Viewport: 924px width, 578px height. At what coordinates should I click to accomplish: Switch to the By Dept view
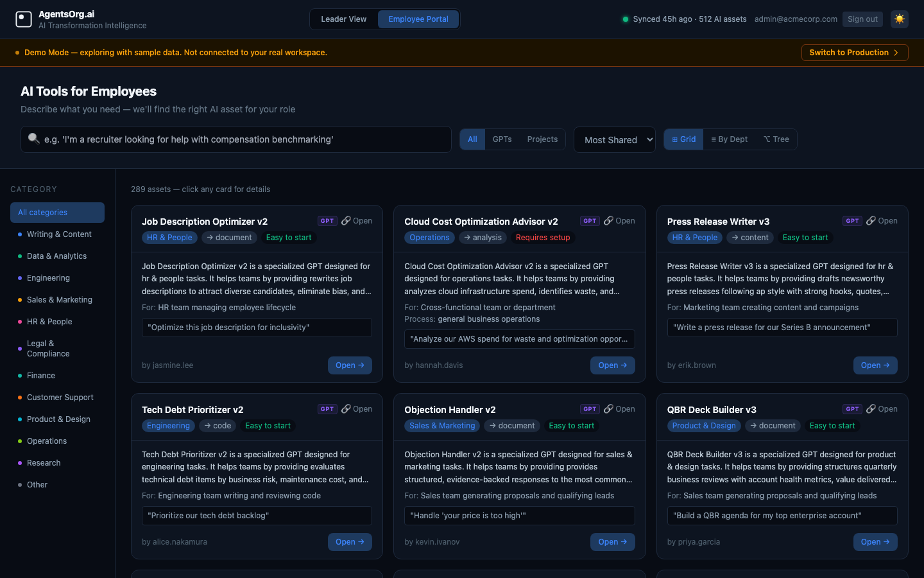[x=728, y=139]
